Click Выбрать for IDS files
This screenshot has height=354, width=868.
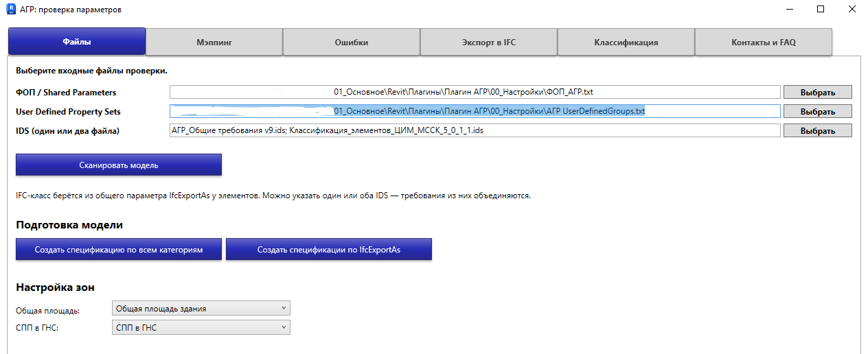[818, 130]
